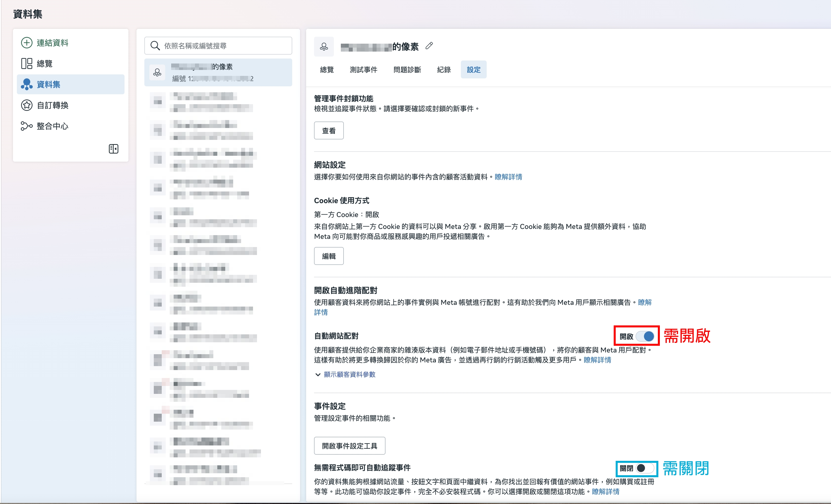Click the 依照名稱或編號搜尋 search field

(x=218, y=45)
